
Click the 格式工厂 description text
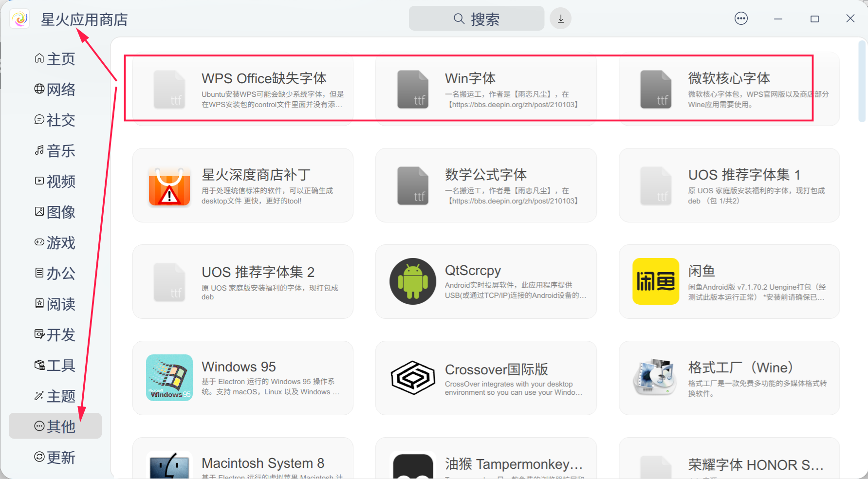[x=757, y=388]
